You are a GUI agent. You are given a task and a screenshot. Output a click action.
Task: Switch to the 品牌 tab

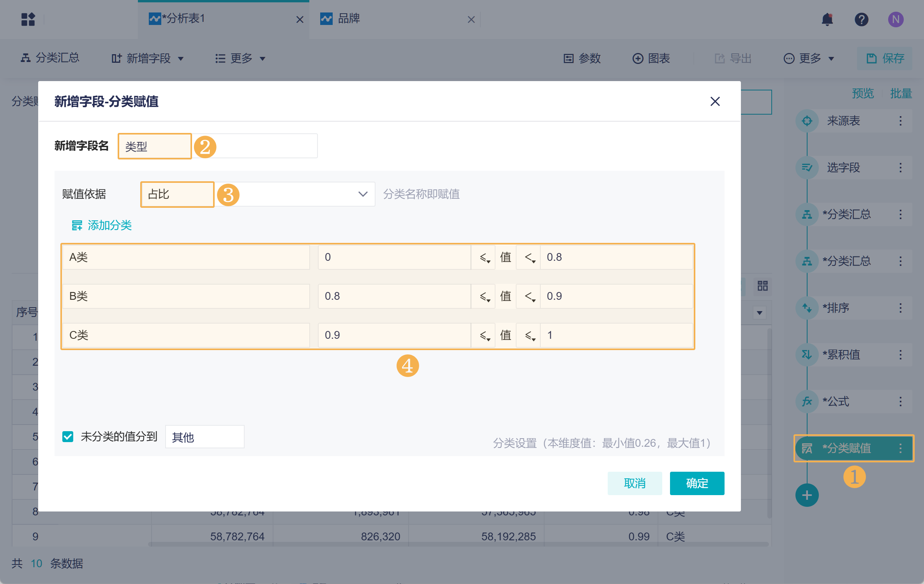pyautogui.click(x=349, y=19)
